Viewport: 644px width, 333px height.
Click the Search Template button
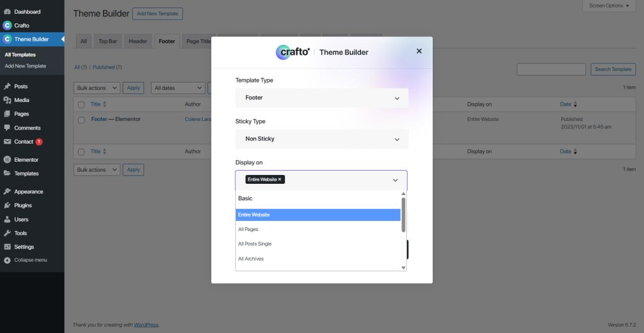[x=613, y=69]
